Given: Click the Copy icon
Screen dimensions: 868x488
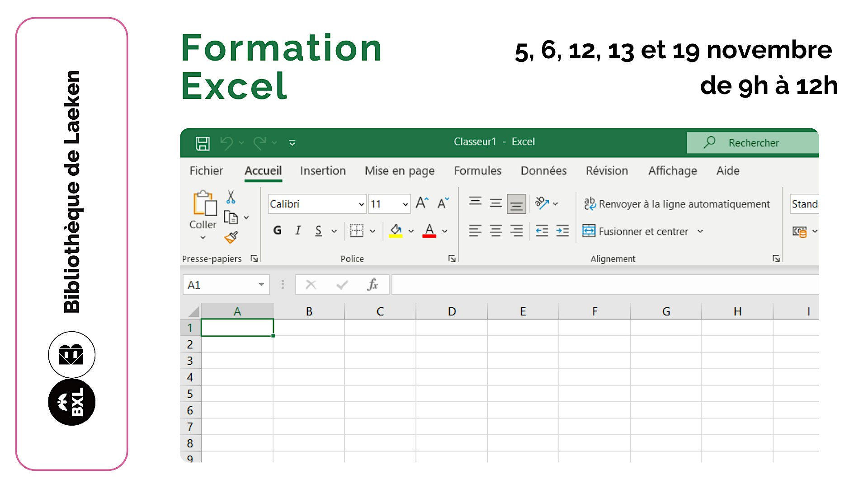Looking at the screenshot, I should click(x=231, y=218).
